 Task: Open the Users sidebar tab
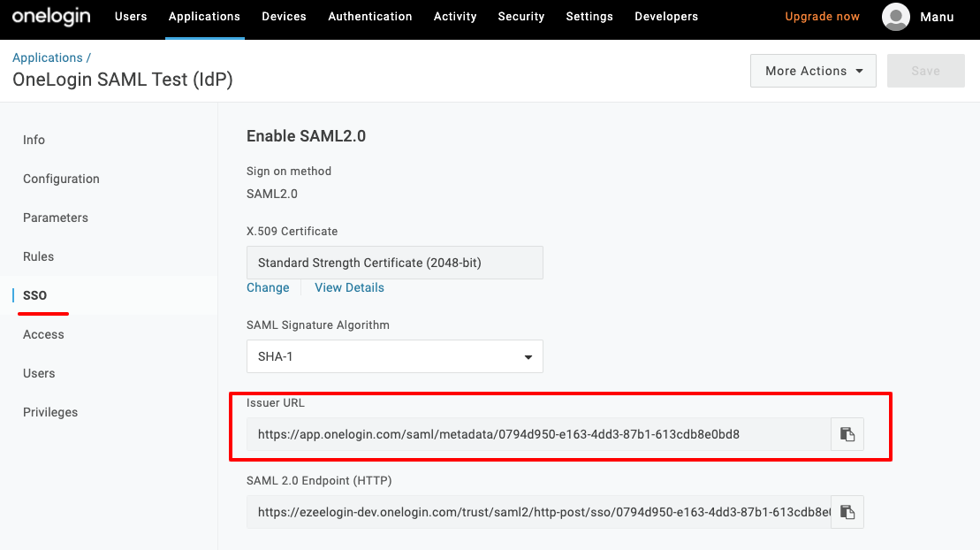coord(39,373)
